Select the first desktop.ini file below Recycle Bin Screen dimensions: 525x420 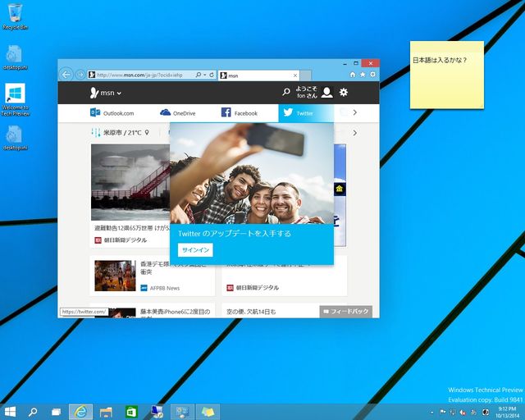pyautogui.click(x=15, y=57)
